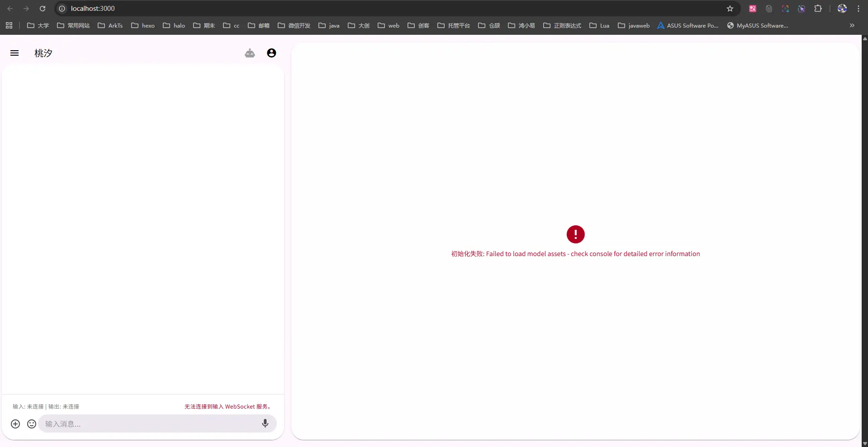Open the user account icon in chat header
This screenshot has width=868, height=447.
point(271,53)
